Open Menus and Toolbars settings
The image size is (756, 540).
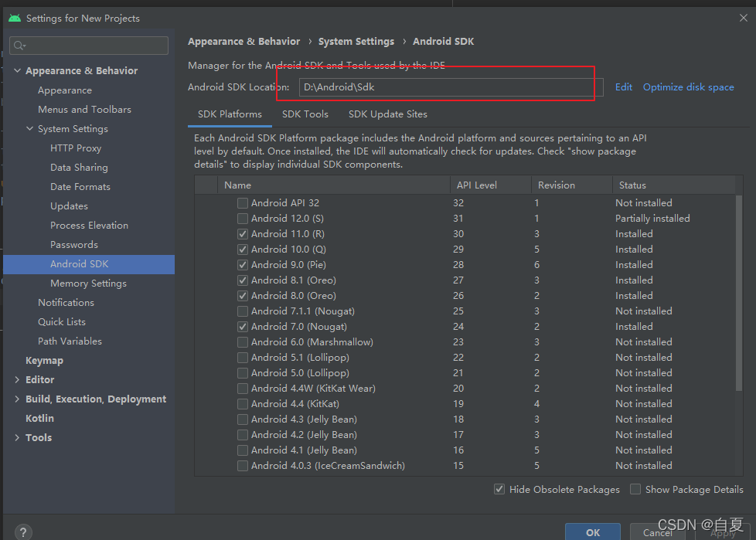point(84,110)
